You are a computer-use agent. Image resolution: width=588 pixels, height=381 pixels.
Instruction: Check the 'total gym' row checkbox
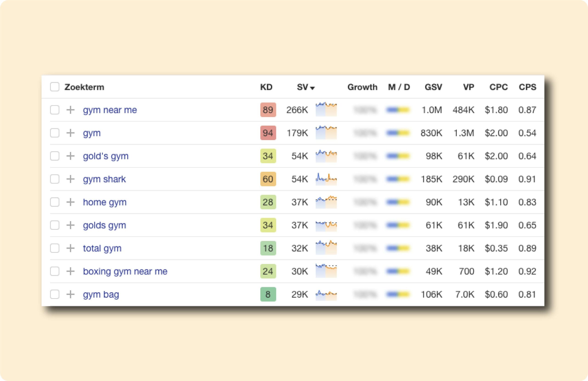tap(55, 248)
